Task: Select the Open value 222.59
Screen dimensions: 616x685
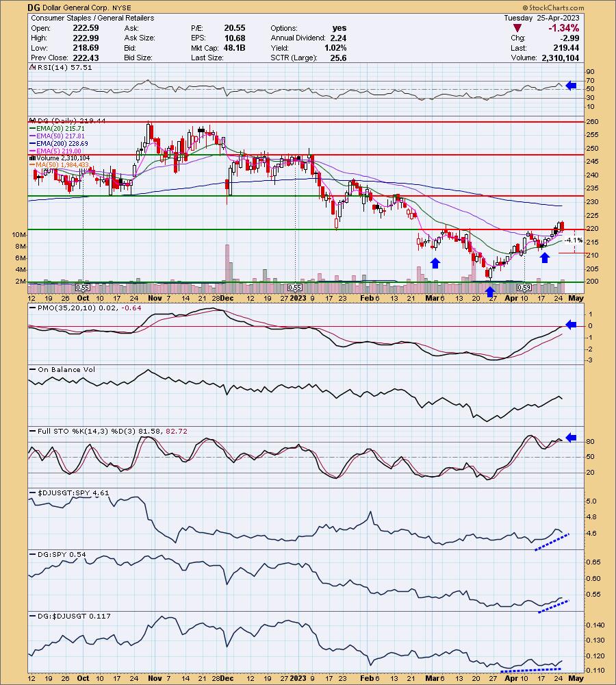Action: [x=86, y=28]
